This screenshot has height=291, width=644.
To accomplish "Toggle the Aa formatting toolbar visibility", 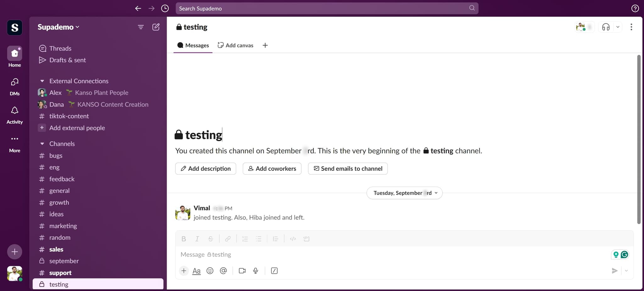I will click(x=196, y=271).
